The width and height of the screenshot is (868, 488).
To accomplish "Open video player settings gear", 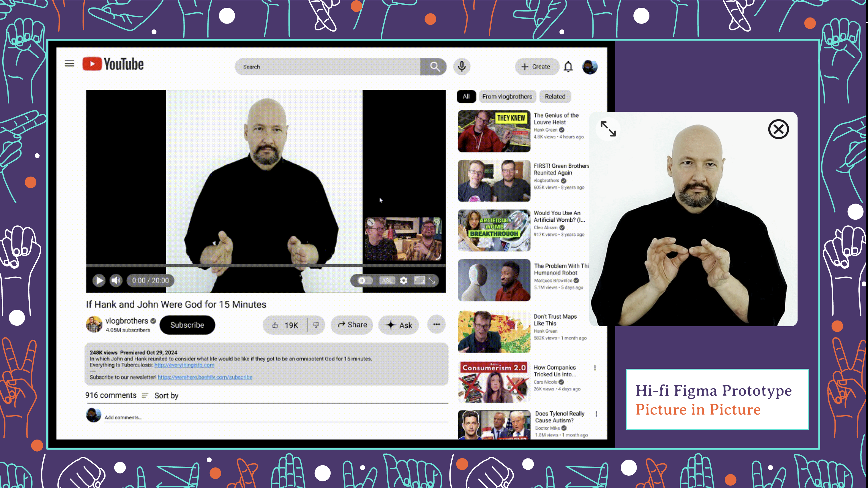I will [x=403, y=280].
